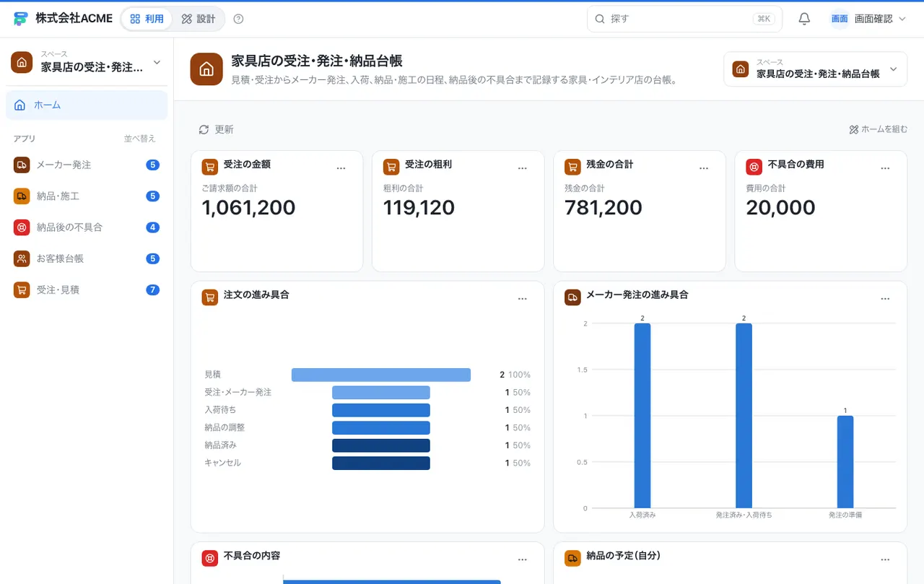The width and height of the screenshot is (924, 584).
Task: Open more options on 残金の合計 card
Action: [704, 168]
